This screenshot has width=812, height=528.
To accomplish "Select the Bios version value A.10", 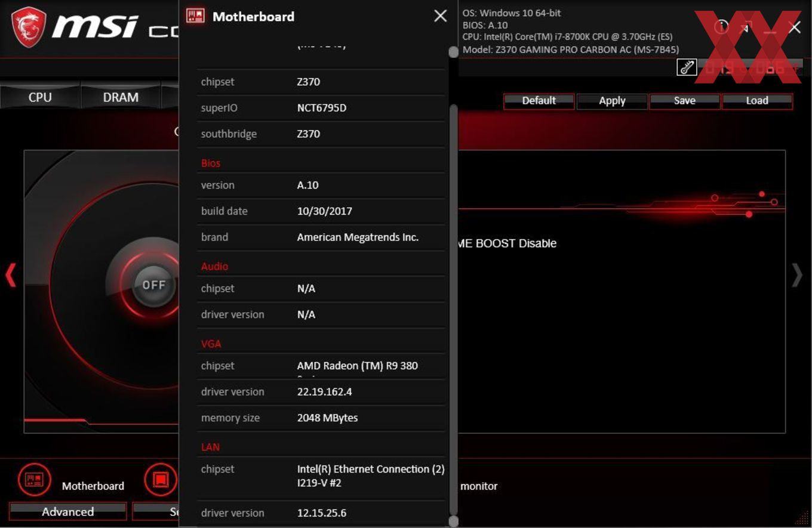I will tap(308, 185).
